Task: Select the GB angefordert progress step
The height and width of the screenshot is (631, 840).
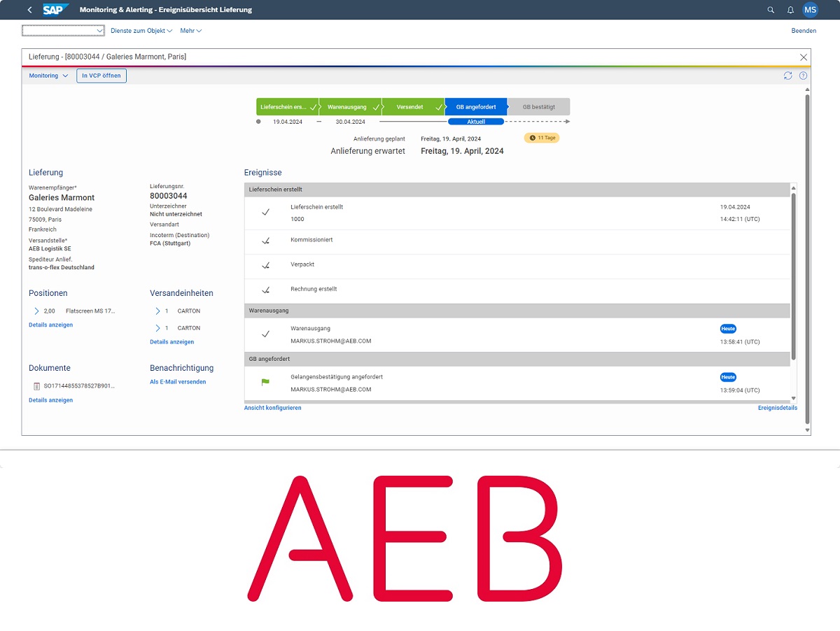Action: coord(476,107)
